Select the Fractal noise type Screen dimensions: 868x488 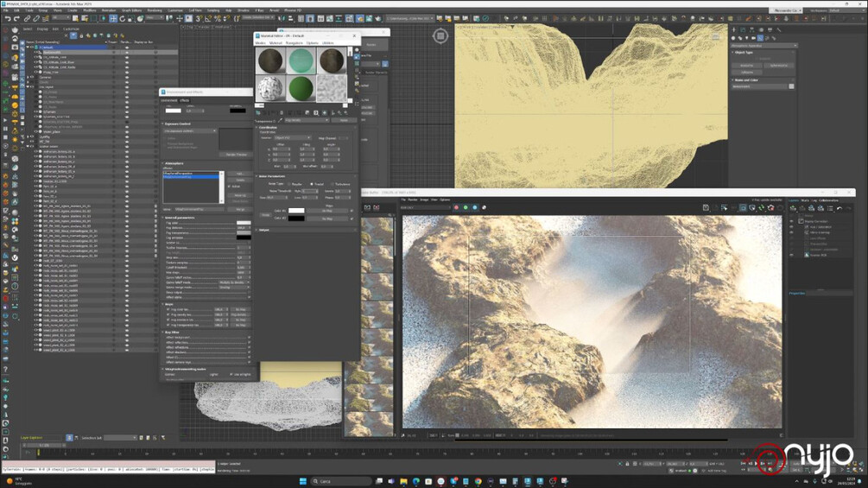pos(312,184)
